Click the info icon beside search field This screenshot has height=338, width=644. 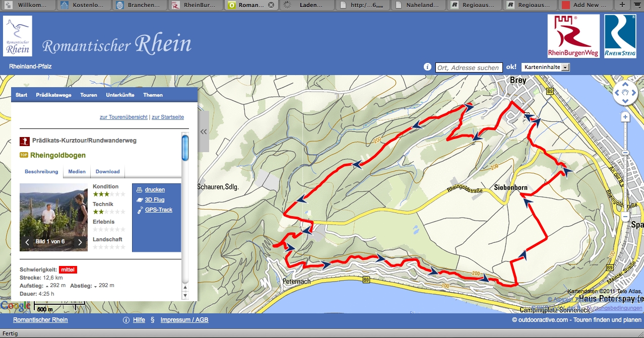pos(427,67)
